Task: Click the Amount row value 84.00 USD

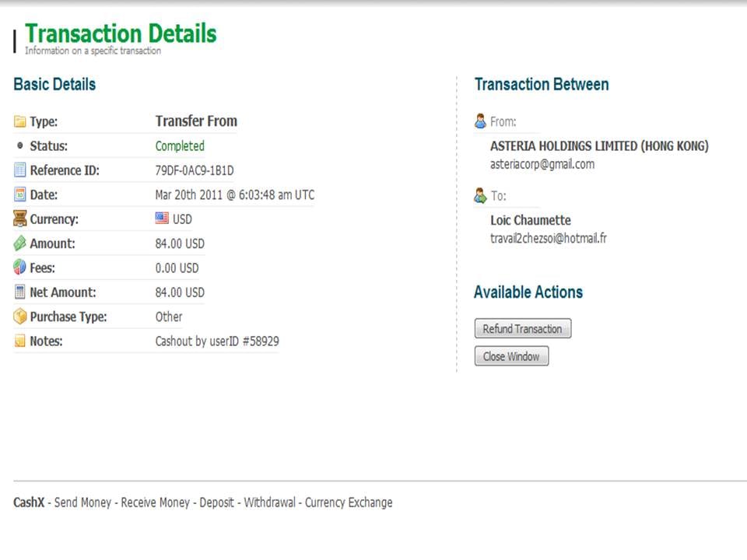Action: point(180,243)
